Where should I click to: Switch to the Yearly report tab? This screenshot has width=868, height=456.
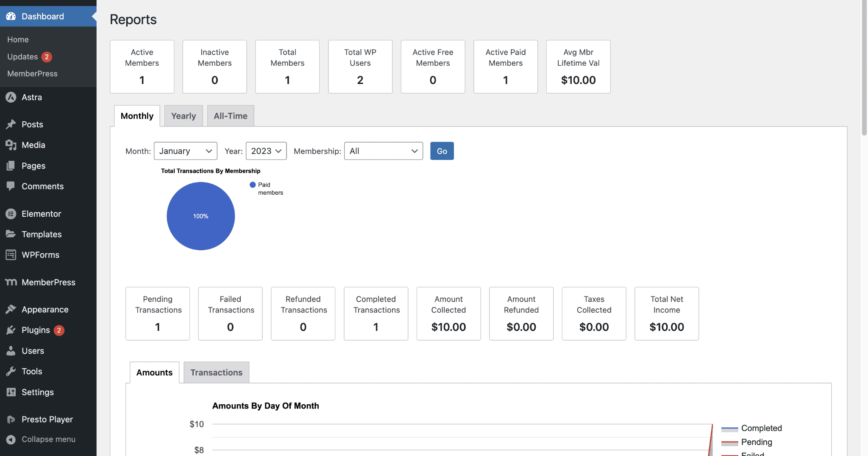pyautogui.click(x=184, y=116)
